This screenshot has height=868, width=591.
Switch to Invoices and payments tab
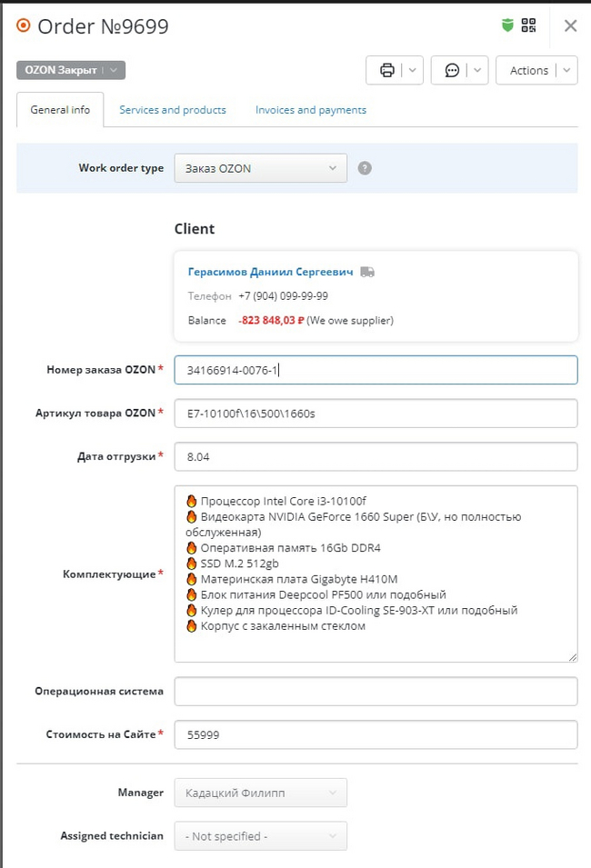click(x=311, y=110)
